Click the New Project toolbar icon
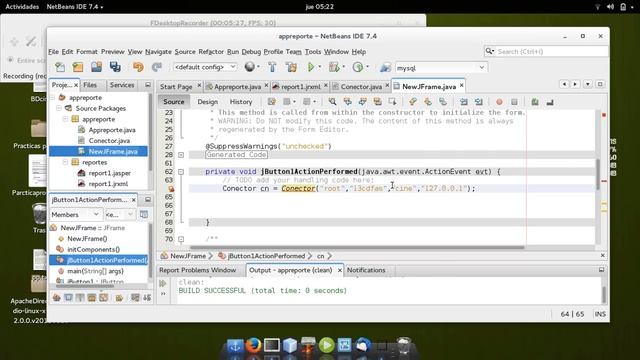Screen dimensions: 640x360 (x=78, y=67)
